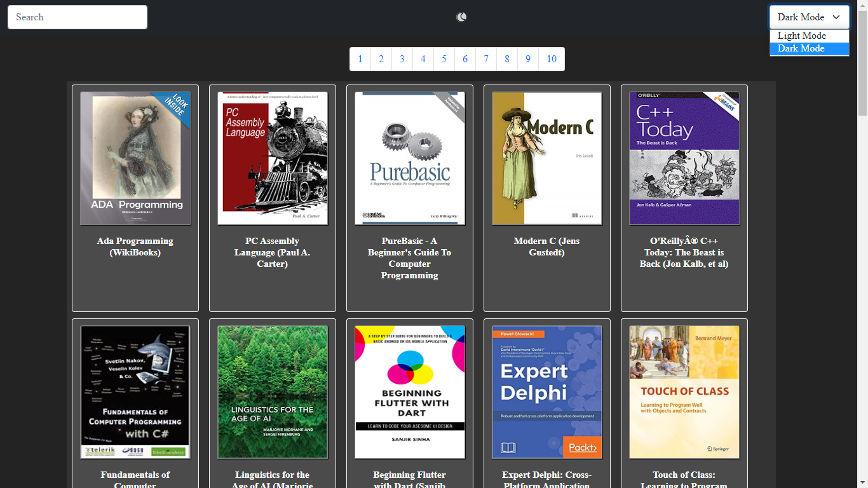Open the Purebasic book cover

[410, 158]
